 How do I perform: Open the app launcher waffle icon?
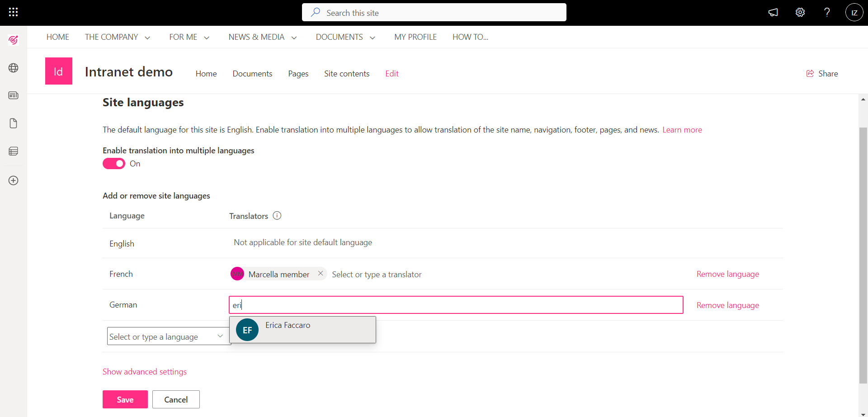pyautogui.click(x=13, y=12)
